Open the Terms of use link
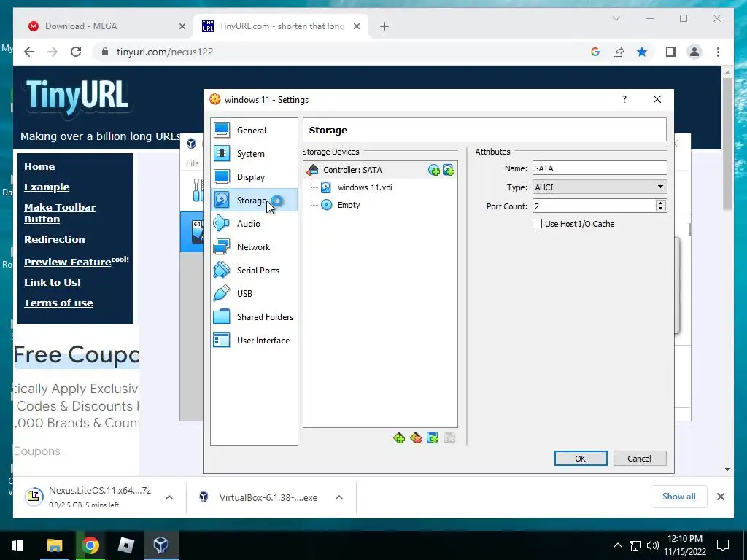Image resolution: width=747 pixels, height=560 pixels. point(58,303)
